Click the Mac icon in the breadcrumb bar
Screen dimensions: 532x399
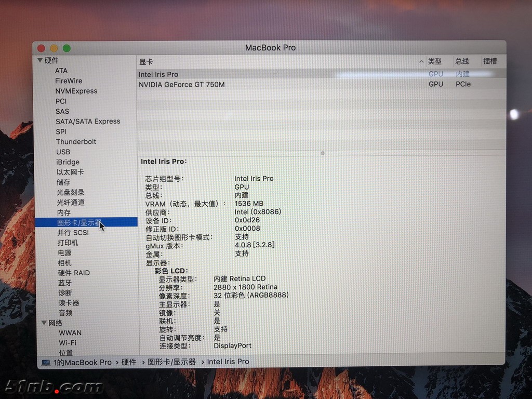pos(47,362)
